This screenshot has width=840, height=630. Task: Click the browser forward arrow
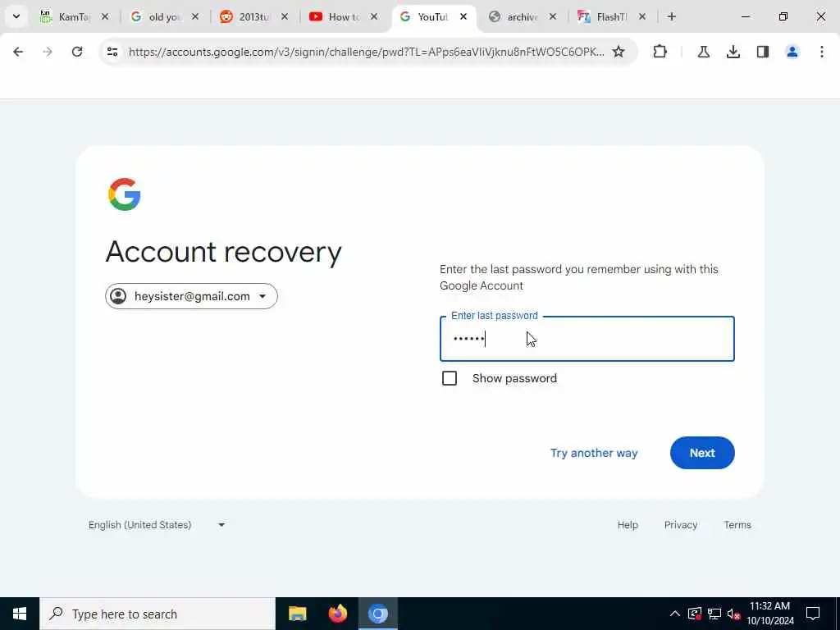pos(48,52)
